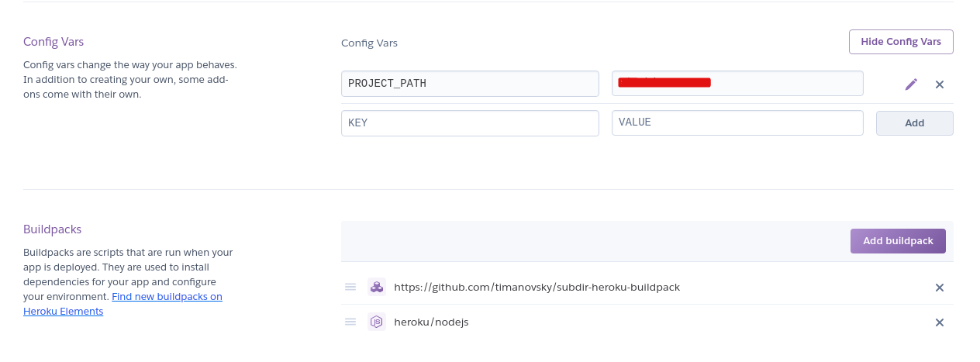This screenshot has height=362, width=980.
Task: Focus the KEY input field
Action: pyautogui.click(x=470, y=123)
